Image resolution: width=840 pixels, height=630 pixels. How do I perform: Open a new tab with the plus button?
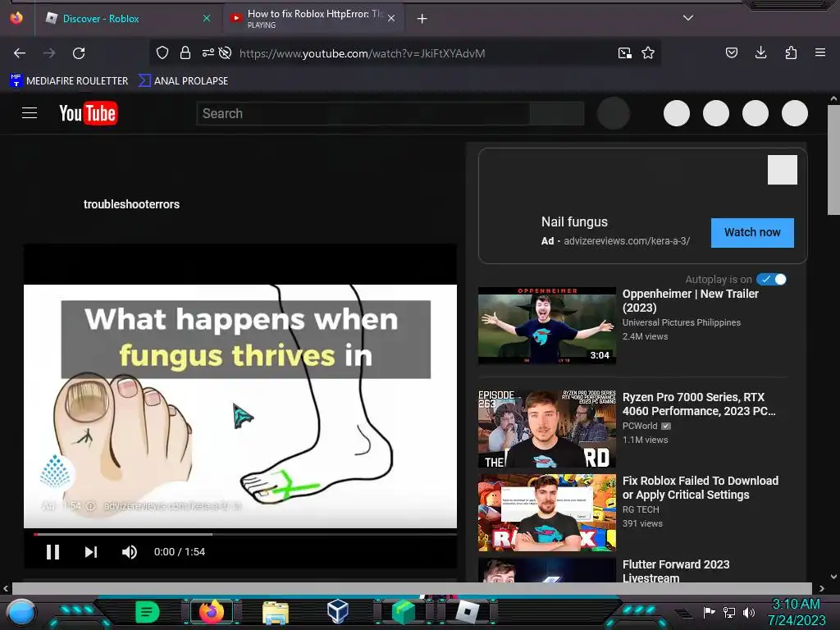422,19
